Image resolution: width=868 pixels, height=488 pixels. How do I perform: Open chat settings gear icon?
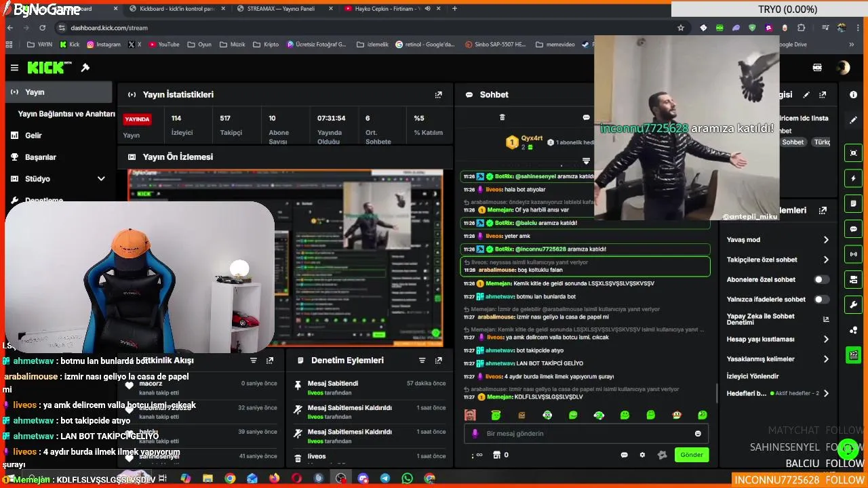point(642,455)
